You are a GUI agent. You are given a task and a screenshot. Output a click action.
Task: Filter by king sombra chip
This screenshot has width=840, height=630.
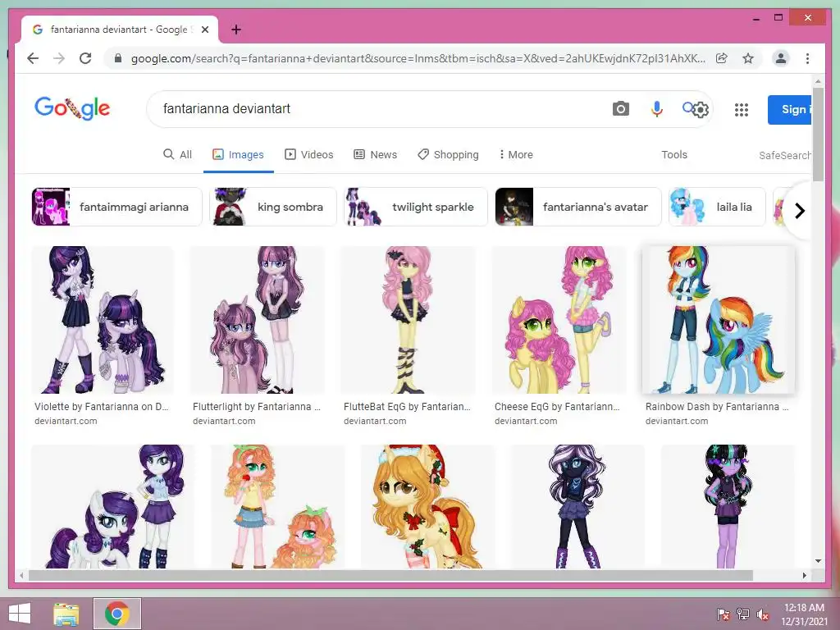coord(272,207)
